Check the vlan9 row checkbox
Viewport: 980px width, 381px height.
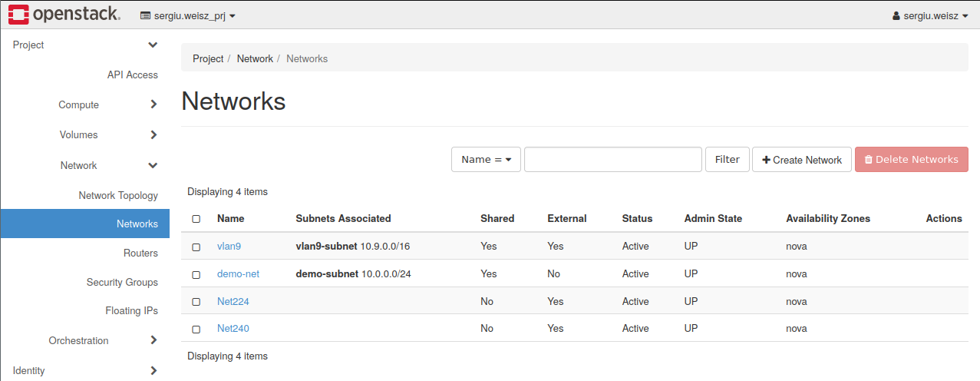[x=196, y=247]
